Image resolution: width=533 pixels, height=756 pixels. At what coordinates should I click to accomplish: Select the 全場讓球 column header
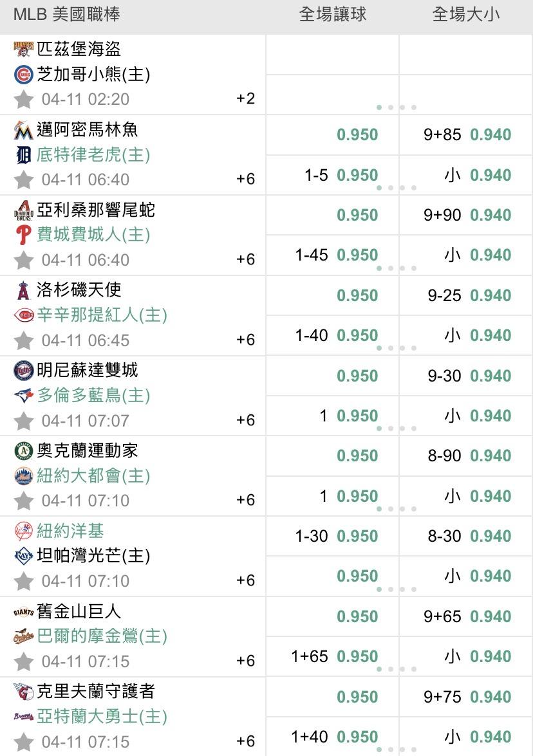(333, 15)
